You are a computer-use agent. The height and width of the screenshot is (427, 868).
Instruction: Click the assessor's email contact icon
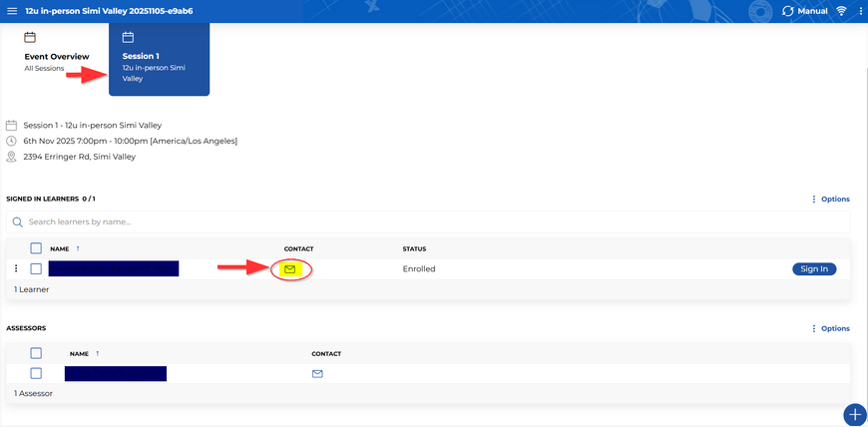(317, 374)
